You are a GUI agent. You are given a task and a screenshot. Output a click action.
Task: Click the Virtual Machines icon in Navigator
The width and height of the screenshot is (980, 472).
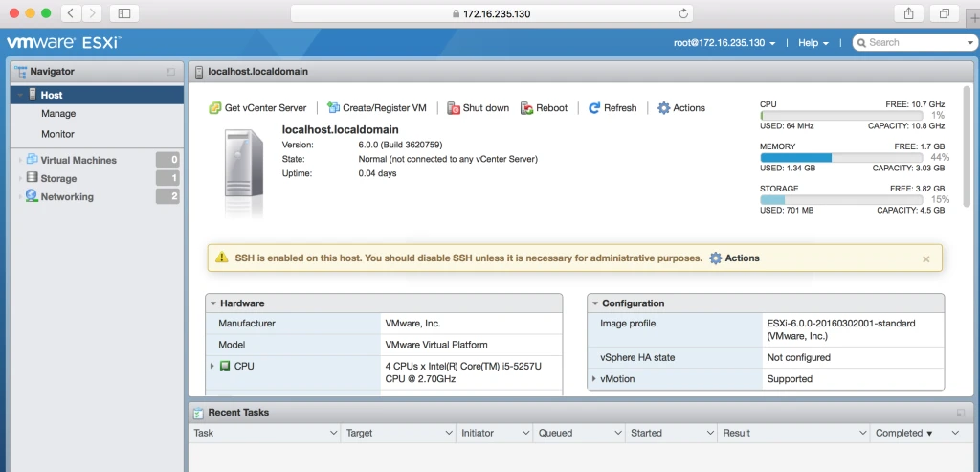32,160
